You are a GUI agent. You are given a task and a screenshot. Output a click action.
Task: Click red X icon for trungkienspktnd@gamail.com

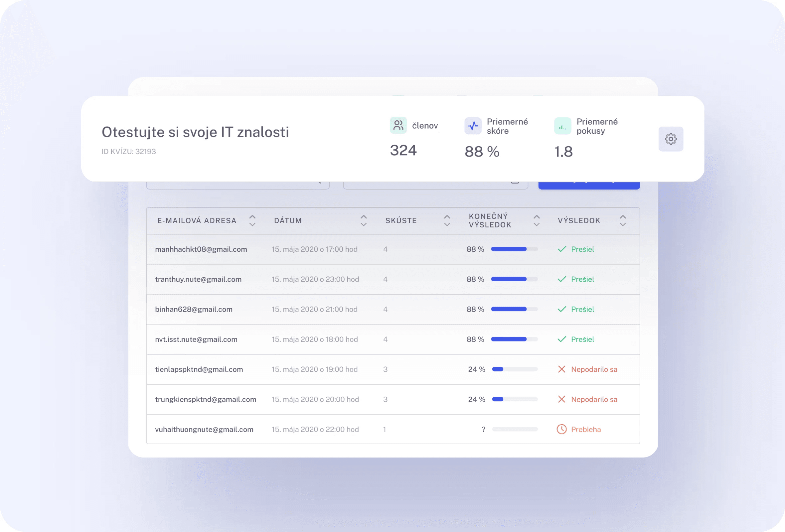click(562, 399)
